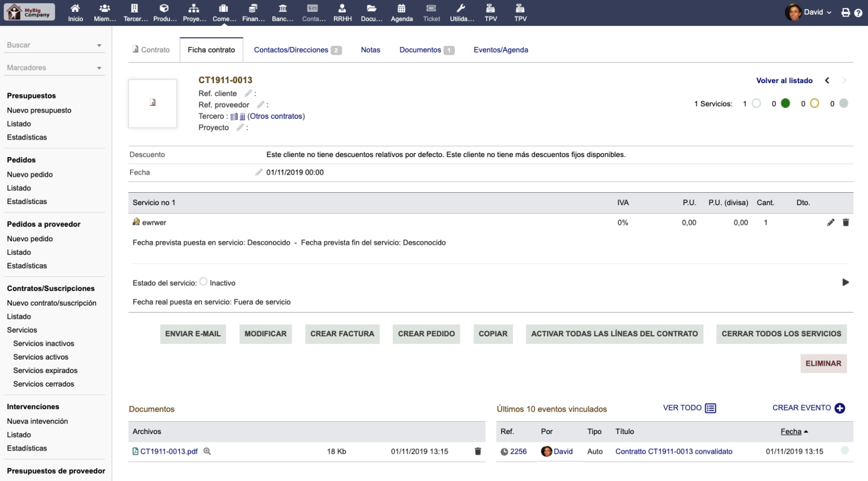Activate all contract lines button
This screenshot has width=868, height=481.
click(615, 334)
